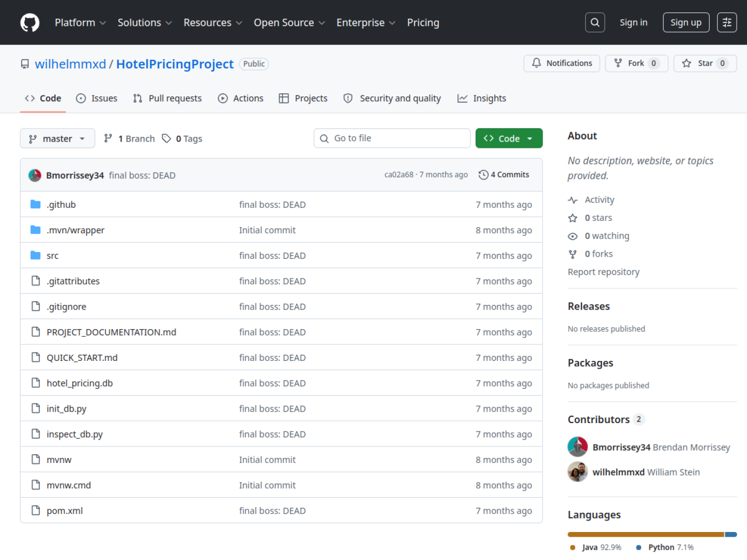View the 4 Commits history link
This screenshot has width=747, height=560.
504,175
